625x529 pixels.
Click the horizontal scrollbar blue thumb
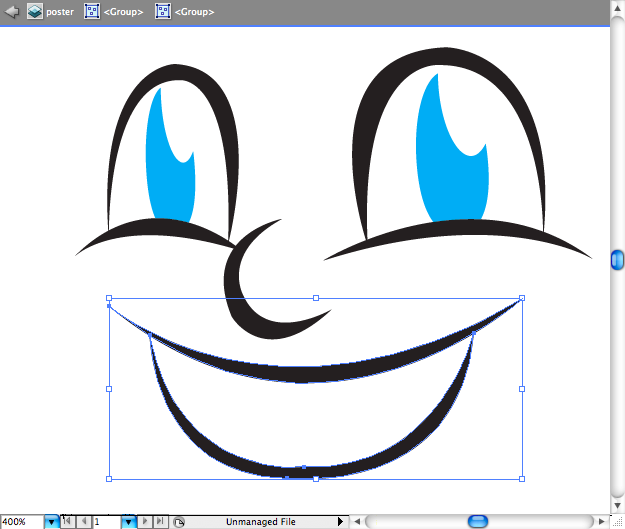[x=478, y=521]
